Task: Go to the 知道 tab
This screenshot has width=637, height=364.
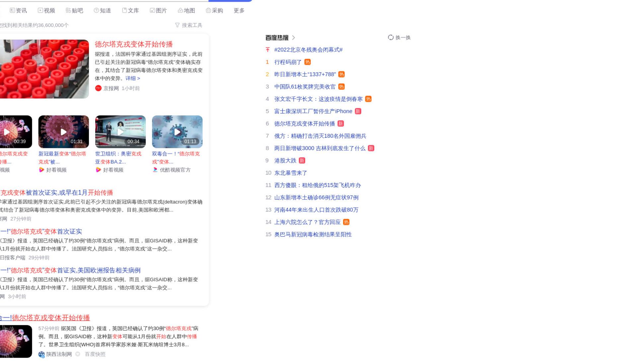Action: coord(103,11)
